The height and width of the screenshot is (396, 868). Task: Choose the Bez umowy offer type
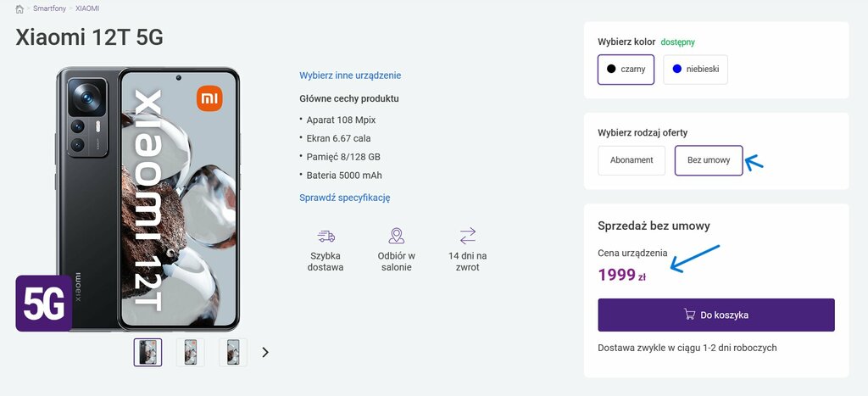tap(709, 160)
